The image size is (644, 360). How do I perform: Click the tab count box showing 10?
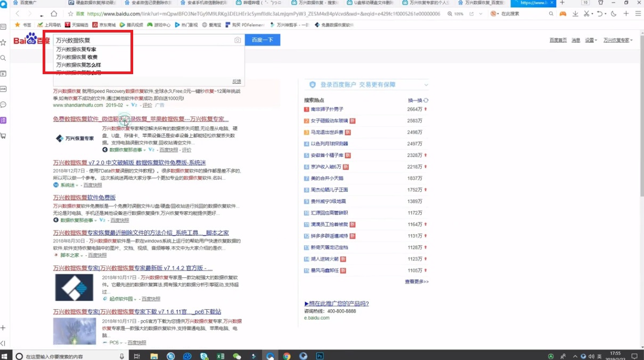[x=585, y=3]
